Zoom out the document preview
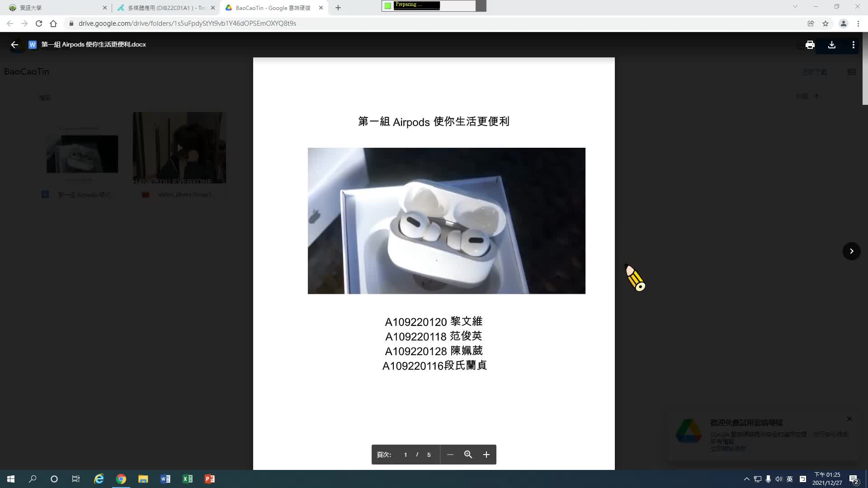This screenshot has width=868, height=488. point(450,455)
